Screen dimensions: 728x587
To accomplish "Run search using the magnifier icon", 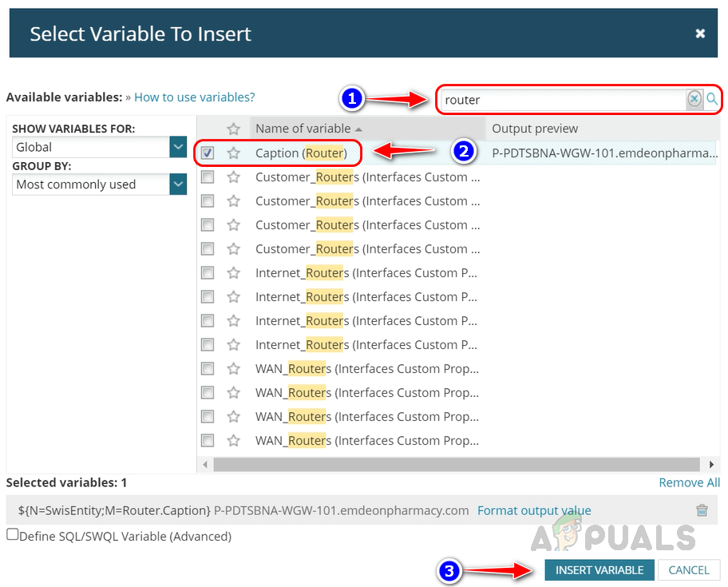I will click(x=712, y=99).
